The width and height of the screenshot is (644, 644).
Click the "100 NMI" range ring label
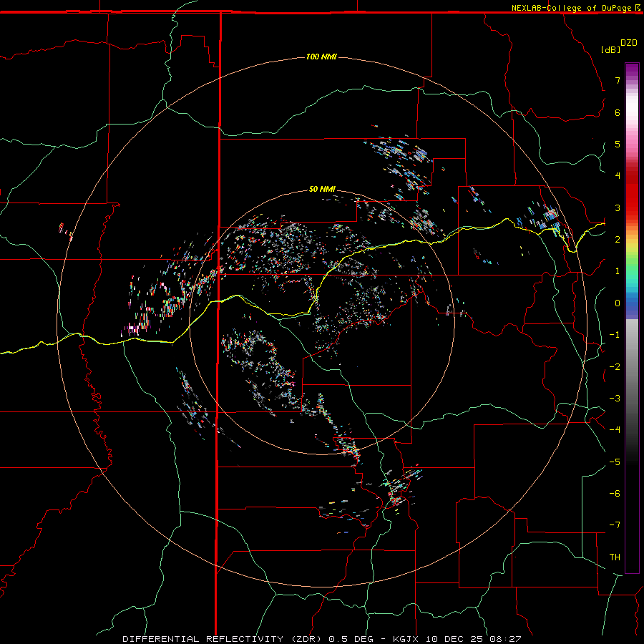click(x=321, y=57)
